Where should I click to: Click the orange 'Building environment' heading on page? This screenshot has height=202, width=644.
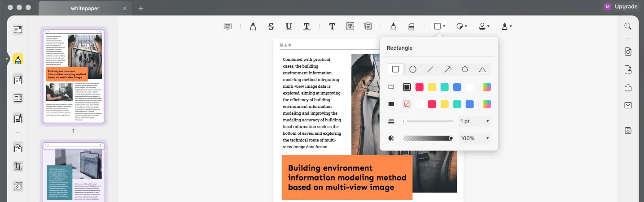tap(347, 177)
